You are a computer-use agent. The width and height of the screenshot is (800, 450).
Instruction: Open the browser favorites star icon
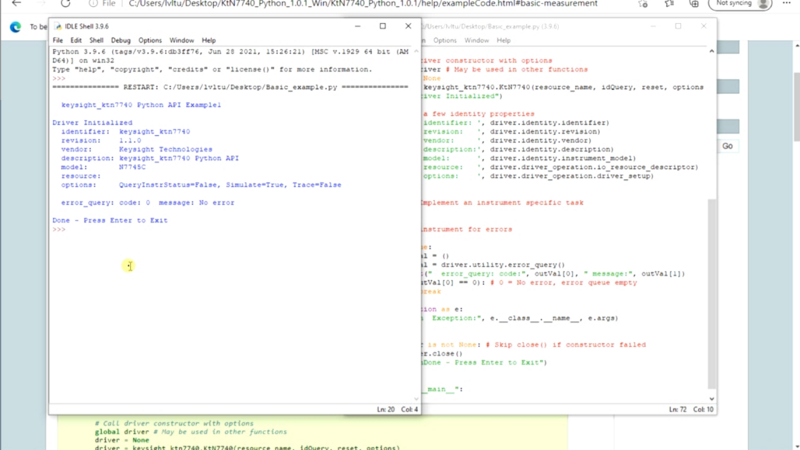pos(669,4)
